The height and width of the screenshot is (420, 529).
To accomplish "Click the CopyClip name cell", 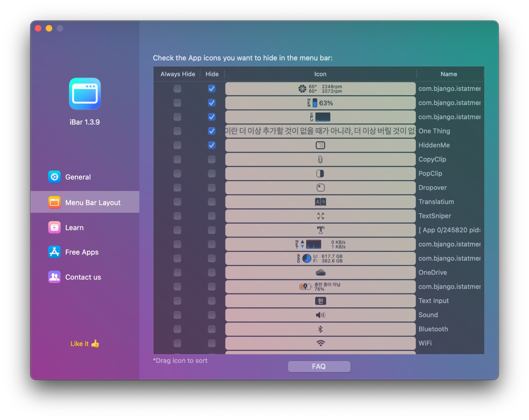I will coord(432,159).
